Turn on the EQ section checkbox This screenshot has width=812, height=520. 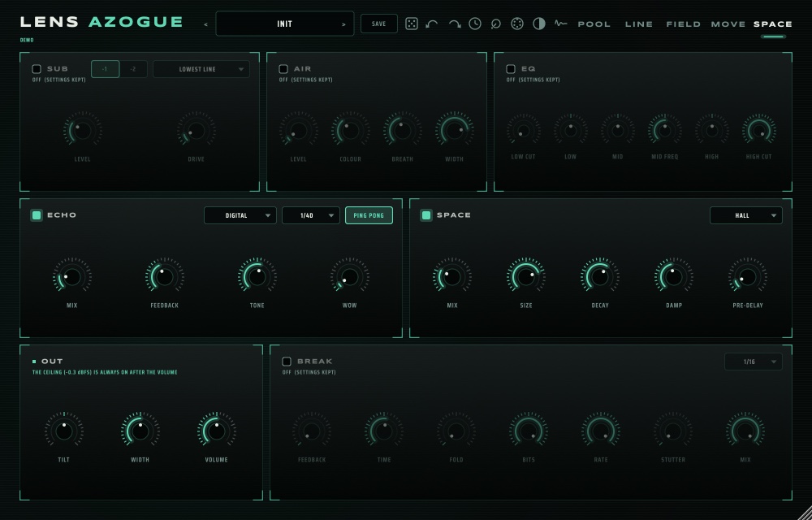tap(511, 69)
